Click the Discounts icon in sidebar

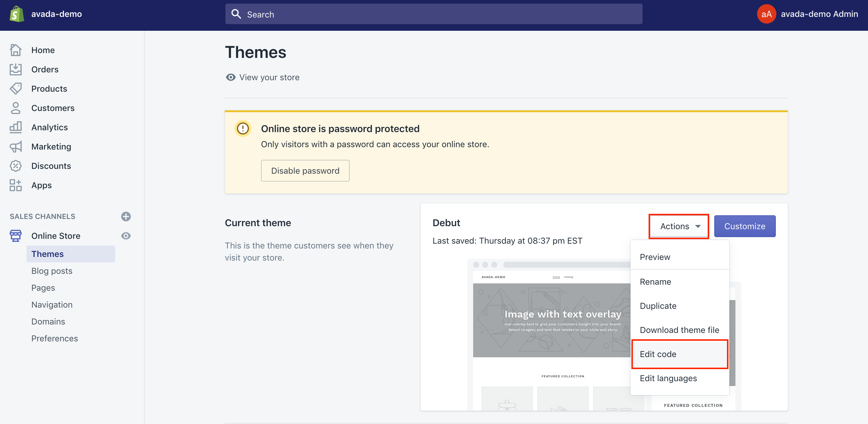tap(15, 165)
